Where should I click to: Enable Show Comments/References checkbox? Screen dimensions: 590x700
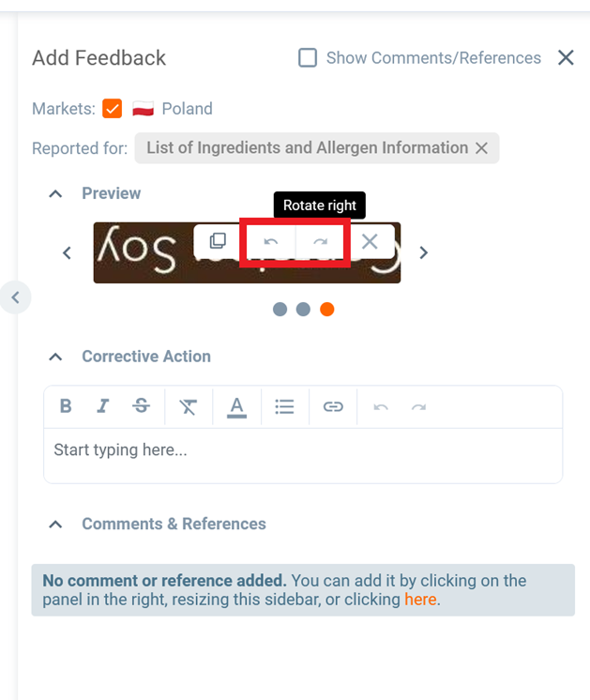pos(308,58)
